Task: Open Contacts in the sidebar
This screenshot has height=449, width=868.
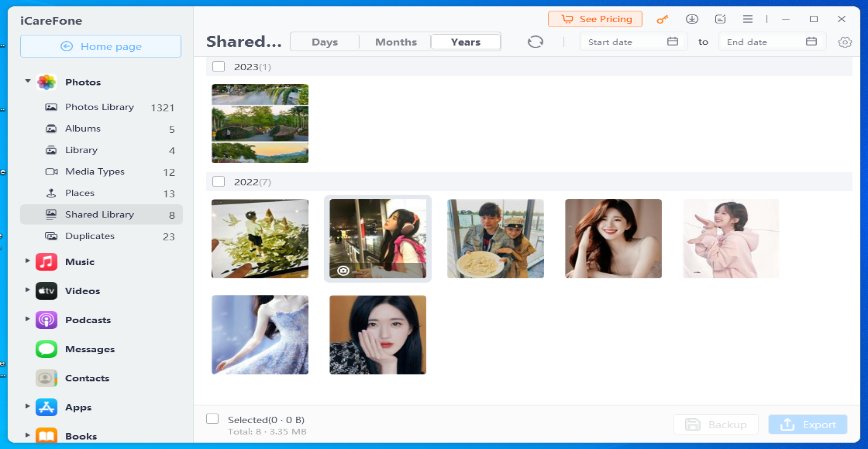Action: (x=86, y=378)
